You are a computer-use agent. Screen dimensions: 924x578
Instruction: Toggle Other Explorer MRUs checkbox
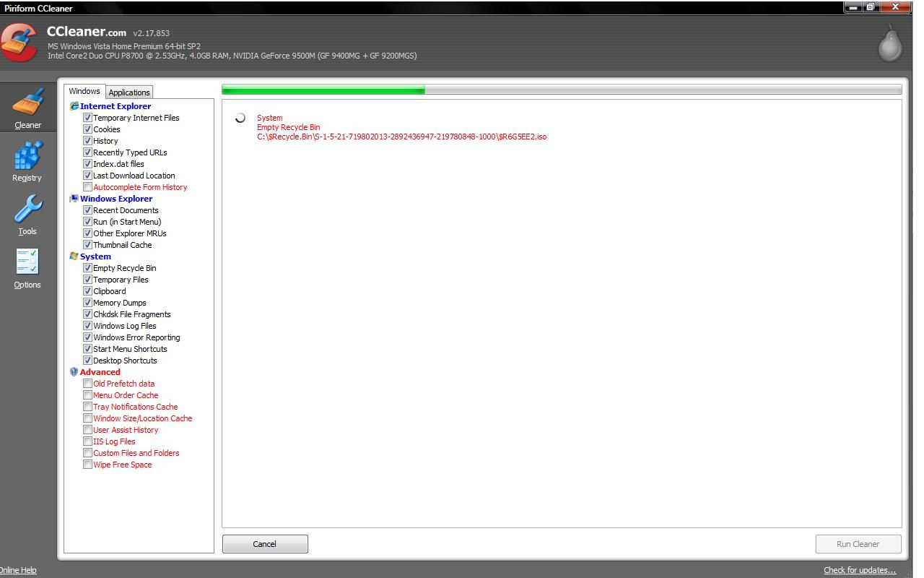87,233
